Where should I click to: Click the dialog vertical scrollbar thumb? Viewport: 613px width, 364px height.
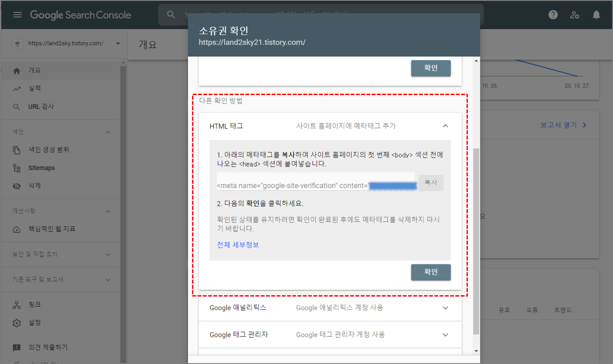tap(477, 241)
